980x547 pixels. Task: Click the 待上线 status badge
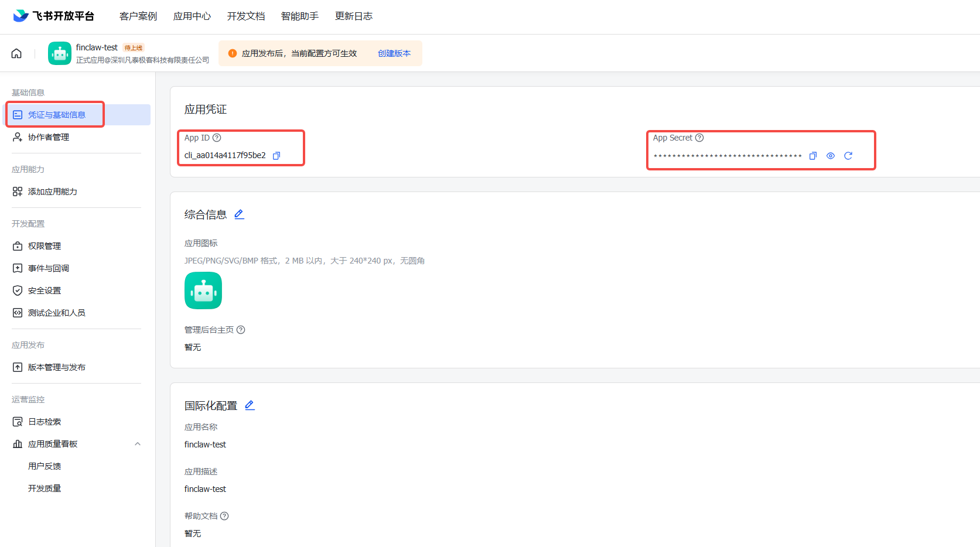pos(134,47)
